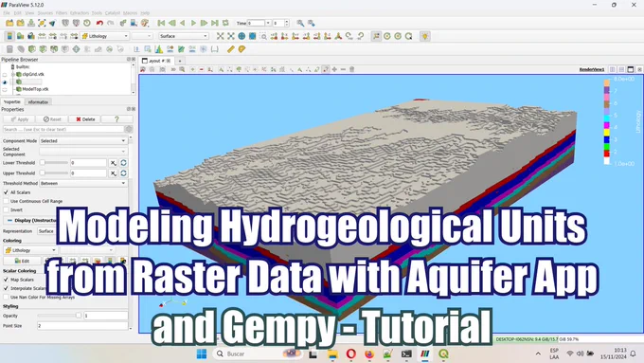Enable Use Nan Color For Missing Arrays
Viewport: 644px width, 363px height.
[6, 297]
